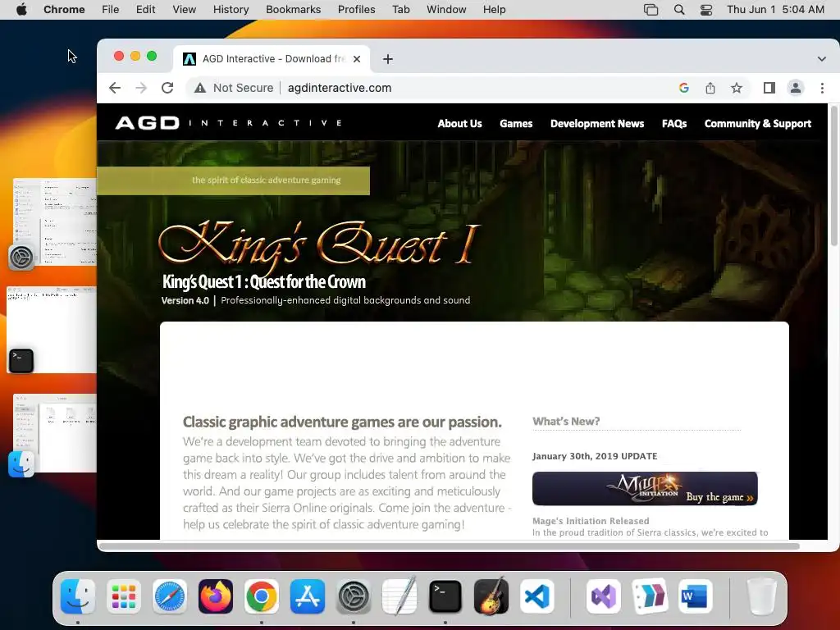This screenshot has width=840, height=630.
Task: Launch Firefox from the Dock
Action: tap(216, 596)
